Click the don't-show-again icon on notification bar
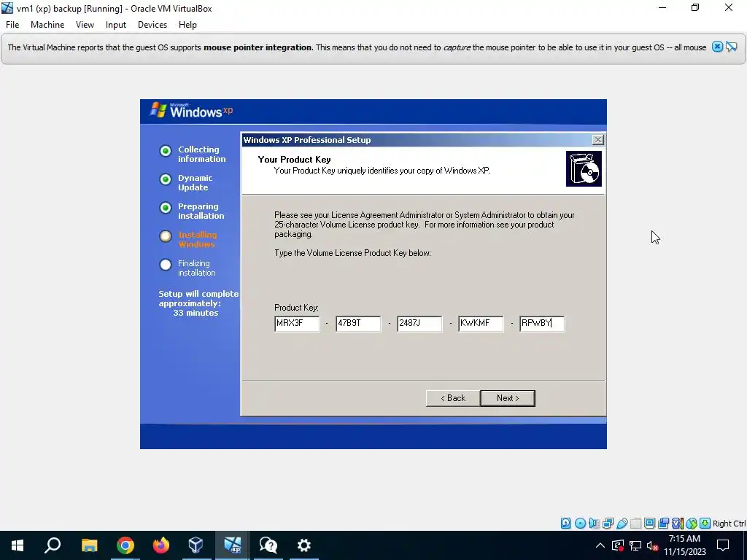This screenshot has height=560, width=747. click(731, 47)
